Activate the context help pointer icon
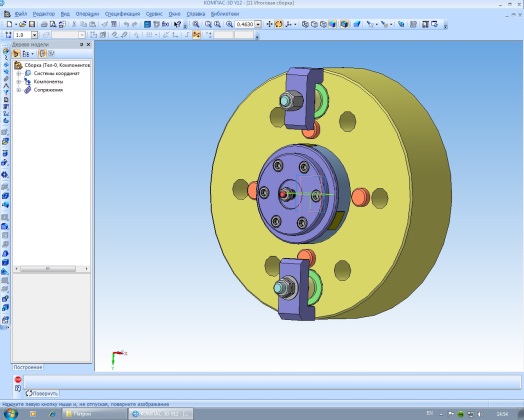524x420 pixels. [177, 24]
